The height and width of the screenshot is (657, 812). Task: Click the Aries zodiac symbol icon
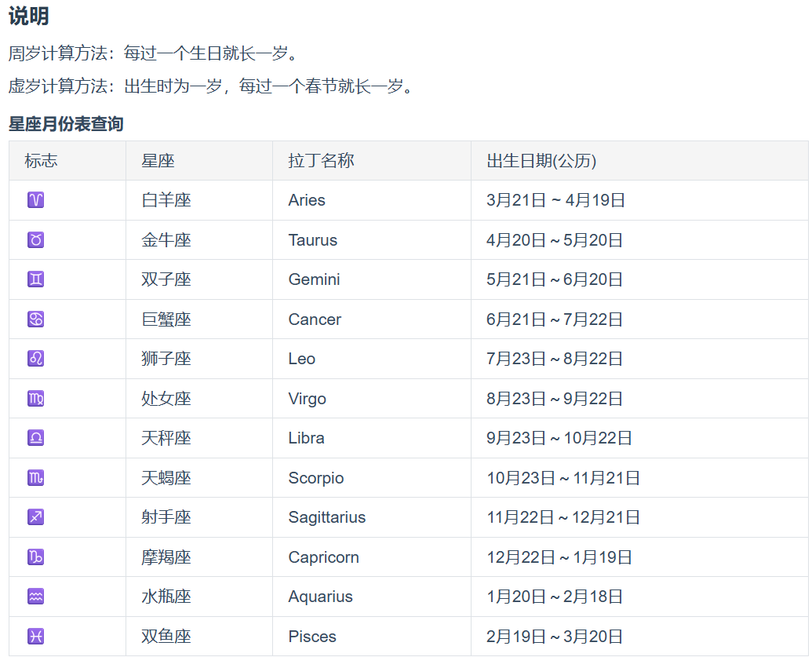(35, 200)
